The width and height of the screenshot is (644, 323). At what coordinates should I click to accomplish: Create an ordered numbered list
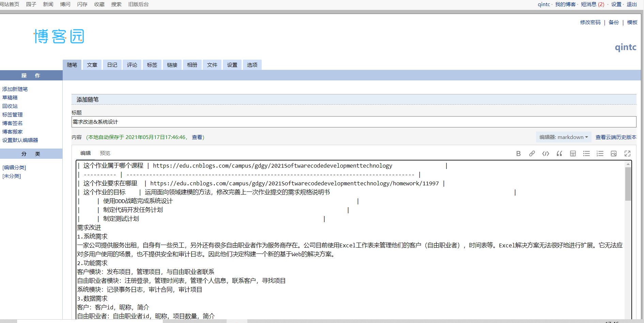coord(600,154)
